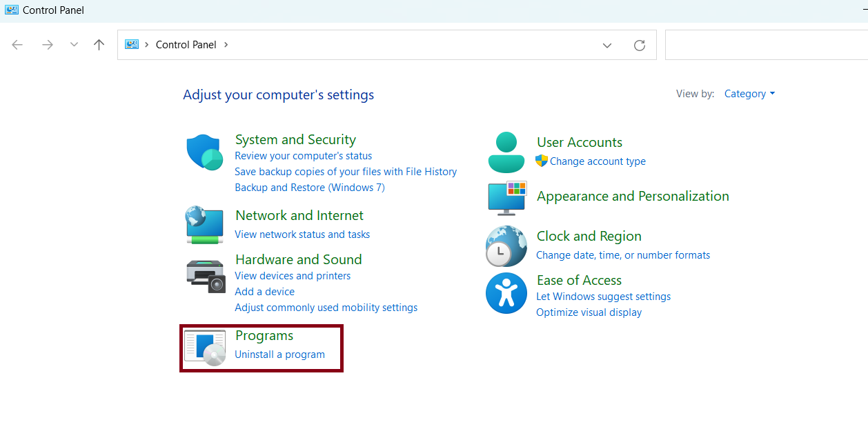Screen dimensions: 868x429
Task: Click the Network and Internet globe icon
Action: tap(204, 224)
